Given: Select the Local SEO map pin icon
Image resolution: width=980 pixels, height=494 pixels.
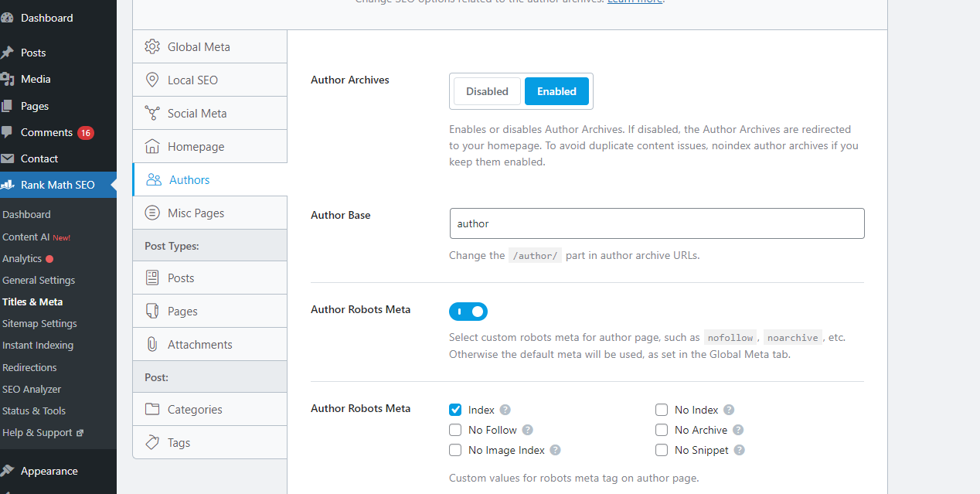Looking at the screenshot, I should tap(152, 80).
